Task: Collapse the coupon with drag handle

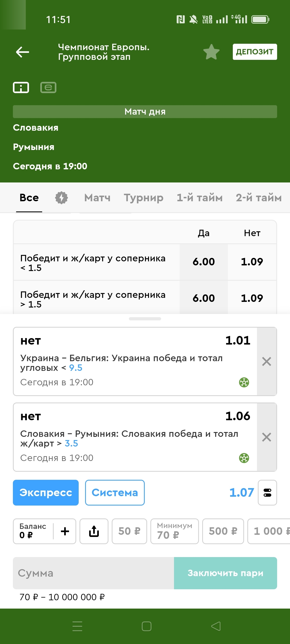Action: (x=145, y=319)
